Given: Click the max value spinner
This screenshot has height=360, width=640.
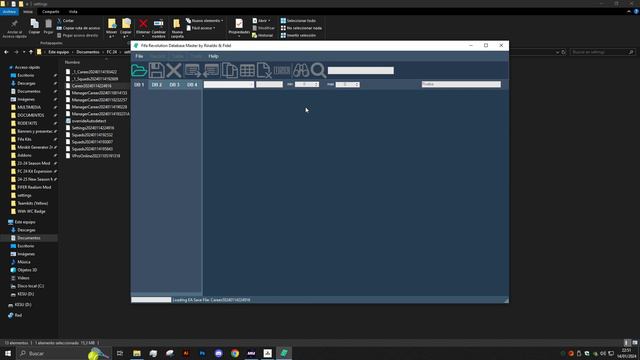Looking at the screenshot, I should 348,84.
